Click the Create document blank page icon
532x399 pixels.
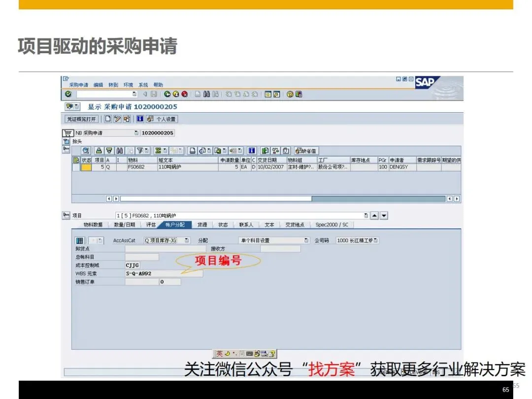click(108, 119)
